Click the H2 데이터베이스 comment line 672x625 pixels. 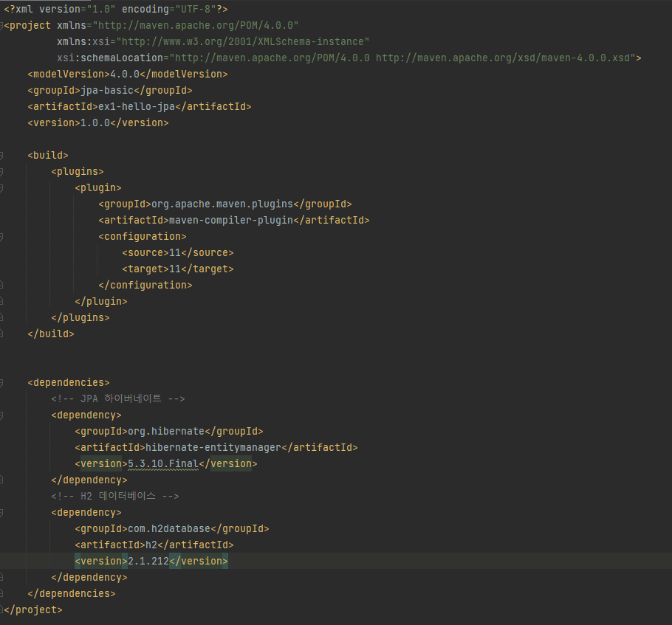coord(115,496)
